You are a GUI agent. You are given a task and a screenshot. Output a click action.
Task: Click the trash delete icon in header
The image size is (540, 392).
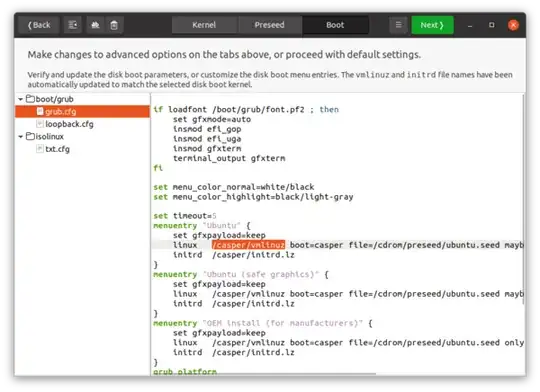[x=114, y=25]
